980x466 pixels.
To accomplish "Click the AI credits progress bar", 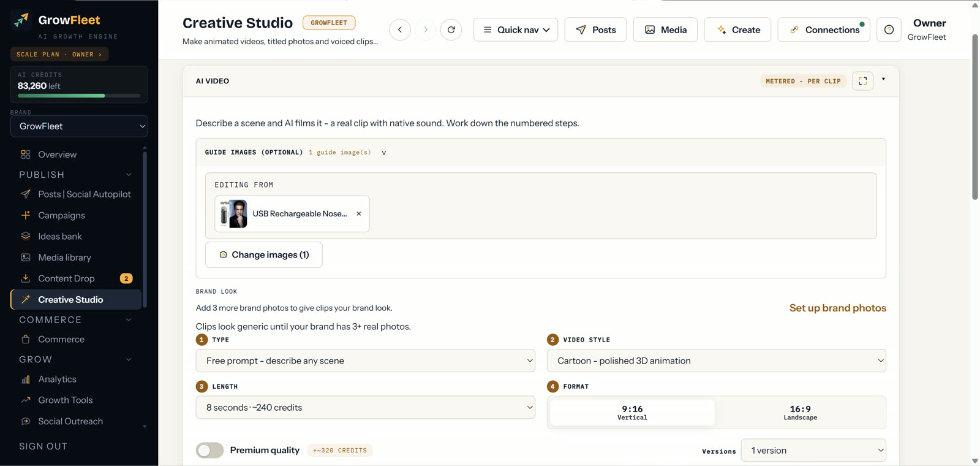I will [x=79, y=96].
